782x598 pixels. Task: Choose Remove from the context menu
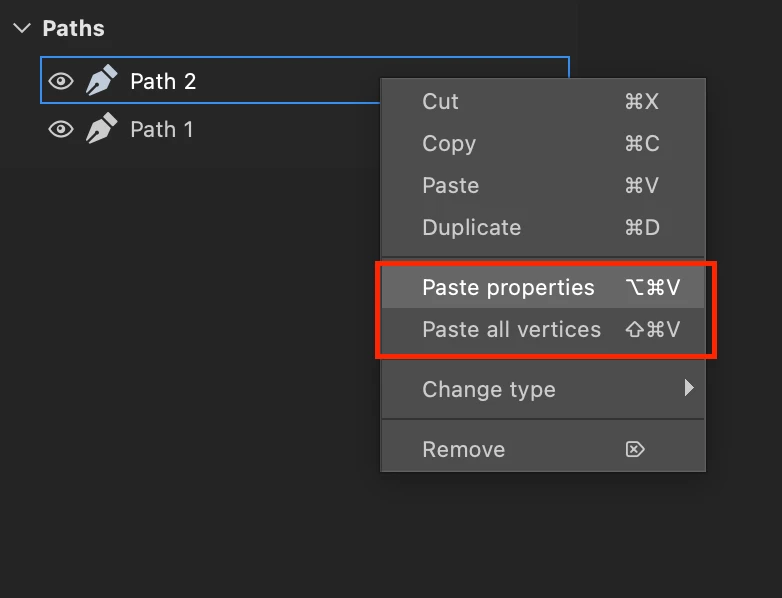pos(543,449)
